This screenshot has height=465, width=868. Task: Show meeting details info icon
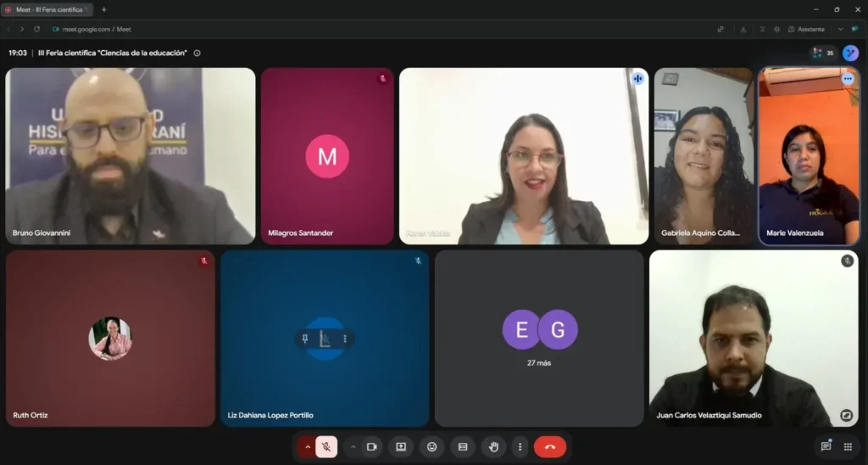click(x=197, y=53)
